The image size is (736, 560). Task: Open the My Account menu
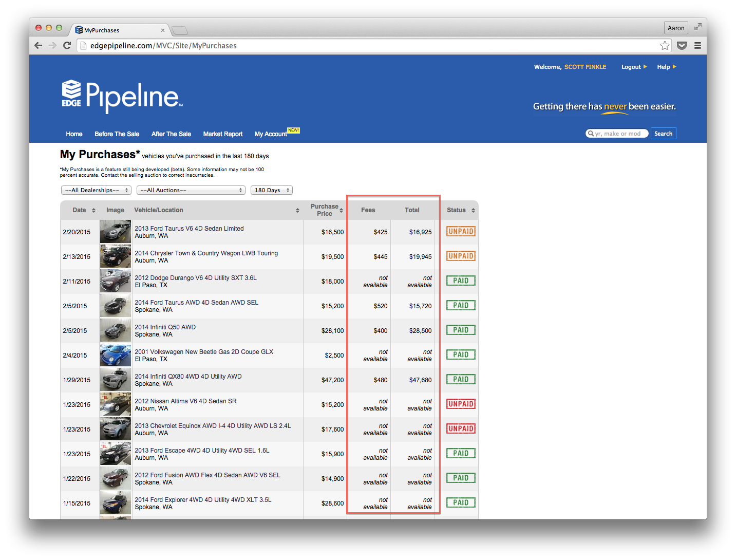pos(271,134)
